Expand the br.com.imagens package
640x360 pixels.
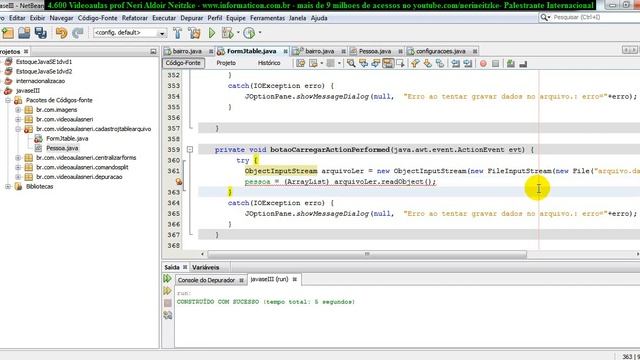tap(18, 110)
